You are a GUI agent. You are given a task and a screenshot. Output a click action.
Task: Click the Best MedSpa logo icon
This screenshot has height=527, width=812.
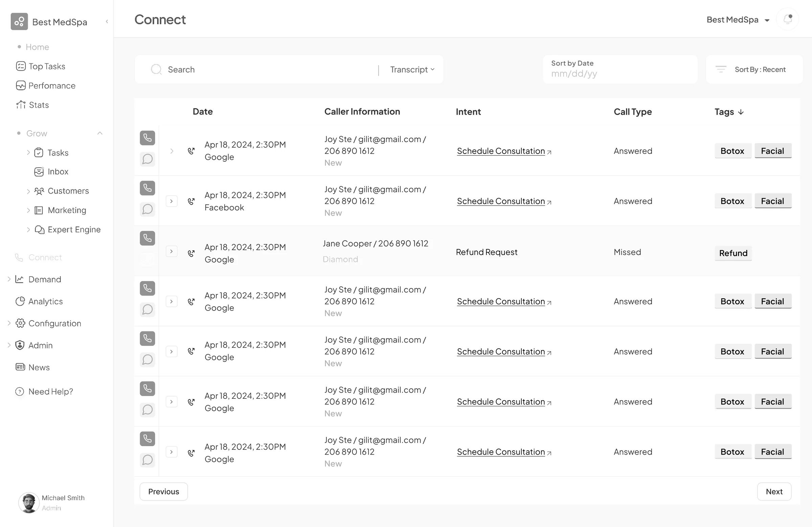[x=19, y=22]
